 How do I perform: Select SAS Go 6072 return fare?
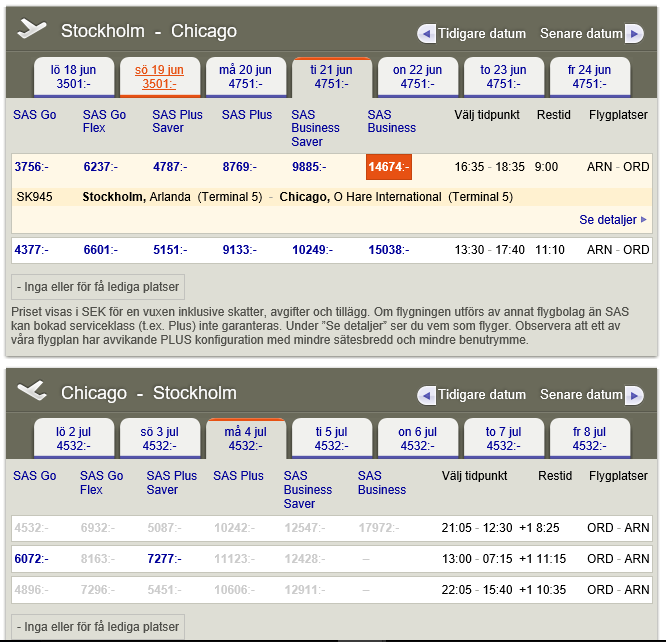tap(31, 559)
